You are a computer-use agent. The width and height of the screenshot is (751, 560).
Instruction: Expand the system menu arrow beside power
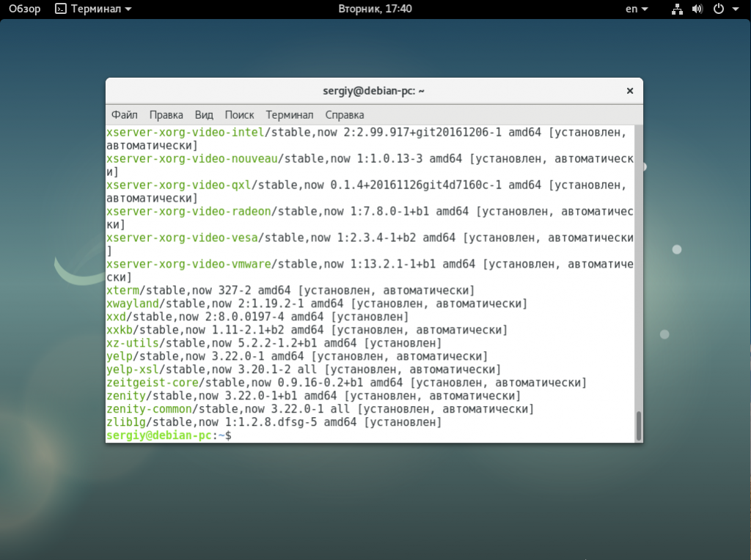(735, 10)
